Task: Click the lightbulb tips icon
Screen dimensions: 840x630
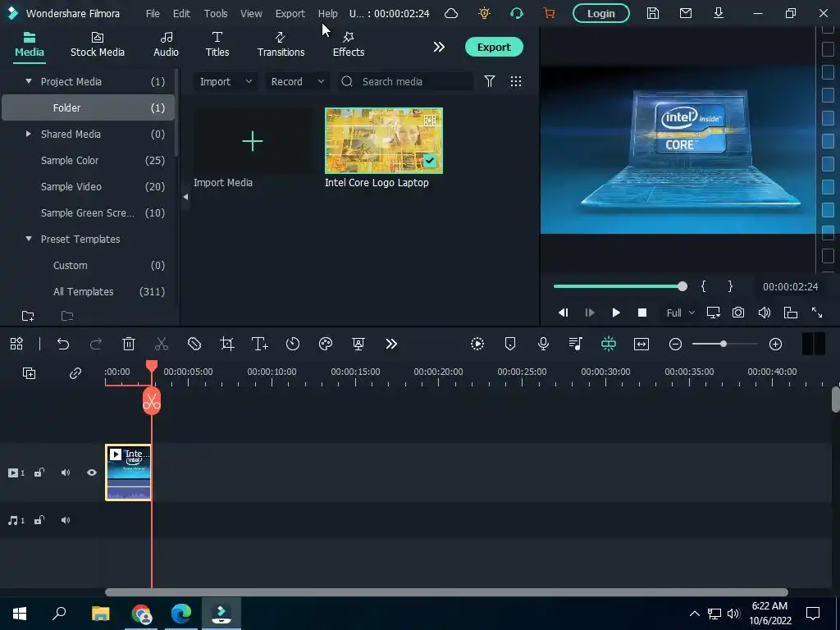Action: pos(484,13)
